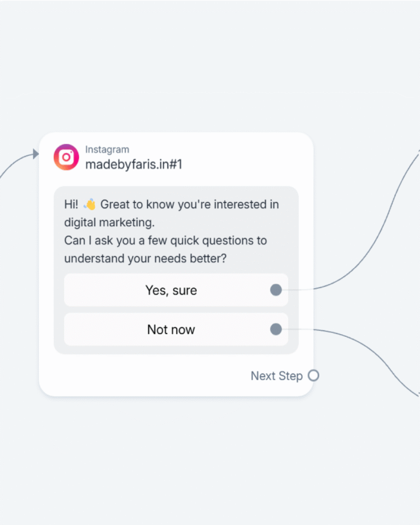Click the madebyfaris.in#1 node title
This screenshot has width=420, height=525.
(133, 164)
